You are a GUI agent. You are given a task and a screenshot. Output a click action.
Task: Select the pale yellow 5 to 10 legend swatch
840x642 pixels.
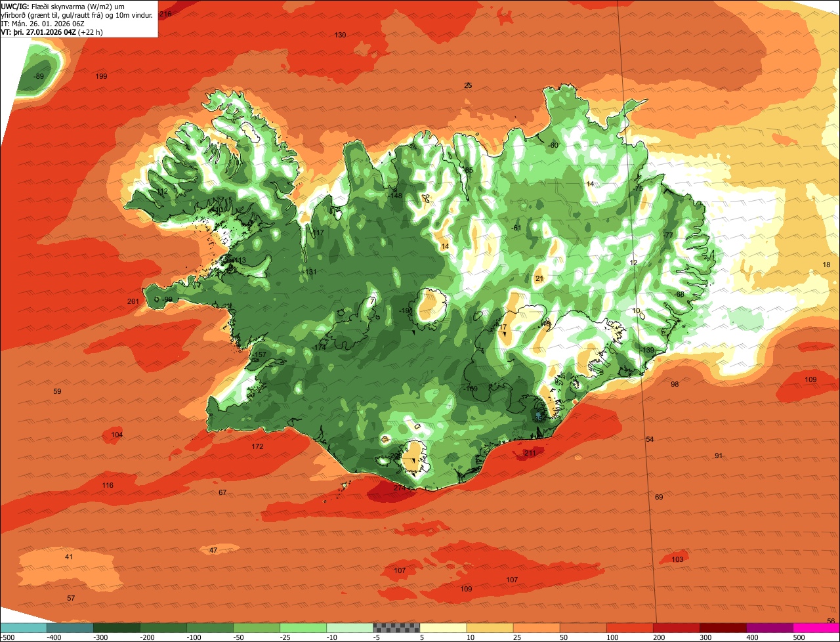[442, 628]
